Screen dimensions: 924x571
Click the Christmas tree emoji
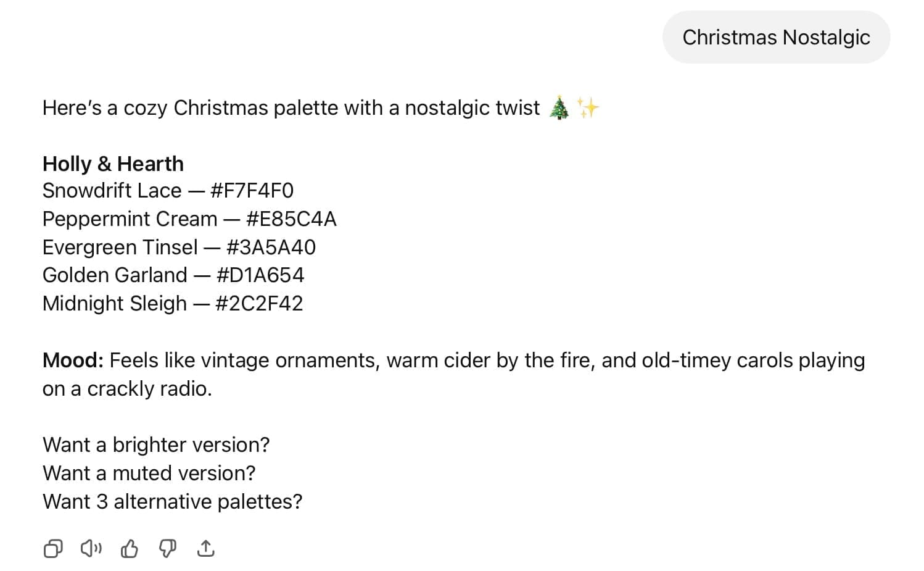[x=559, y=108]
